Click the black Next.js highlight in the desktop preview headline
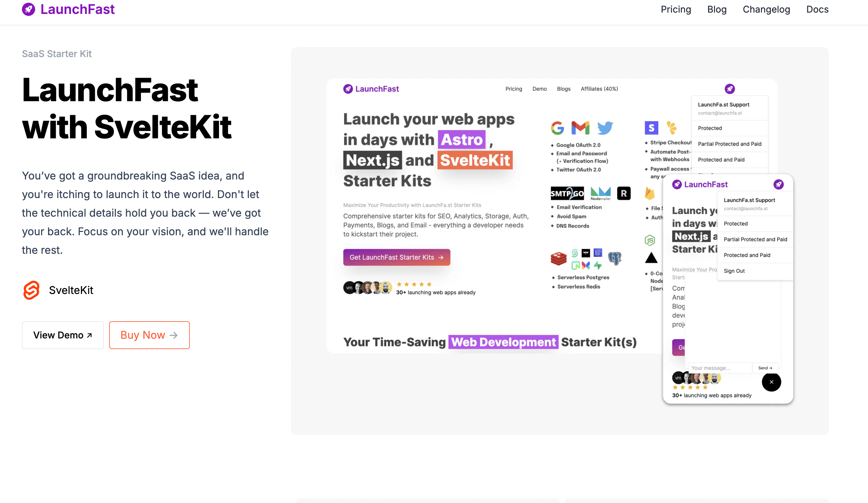868x503 pixels. click(372, 160)
